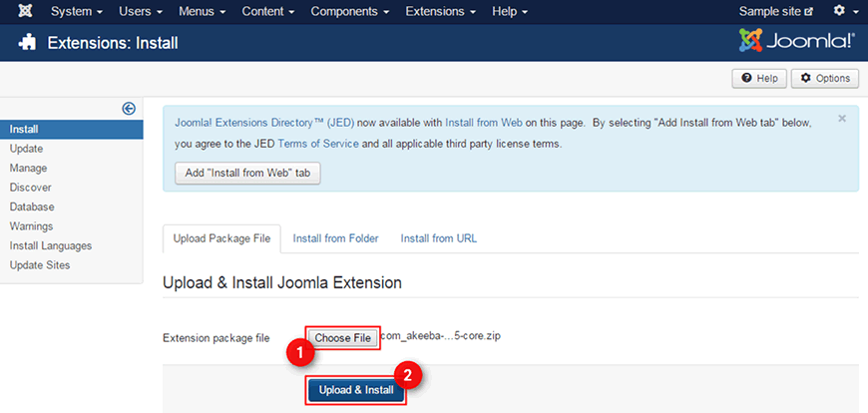Select Install in the sidebar
The width and height of the screenshot is (868, 413).
72,130
